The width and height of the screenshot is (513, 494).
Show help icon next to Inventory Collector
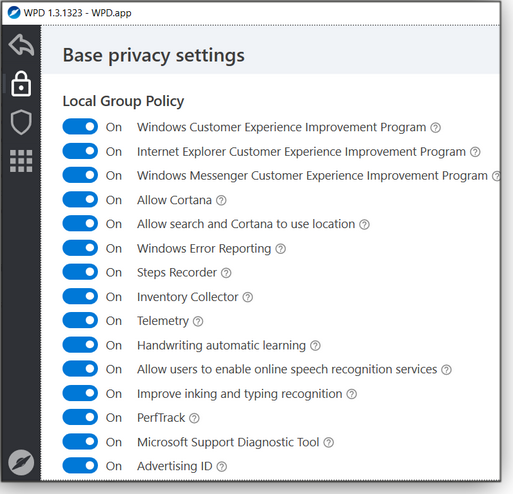(248, 297)
